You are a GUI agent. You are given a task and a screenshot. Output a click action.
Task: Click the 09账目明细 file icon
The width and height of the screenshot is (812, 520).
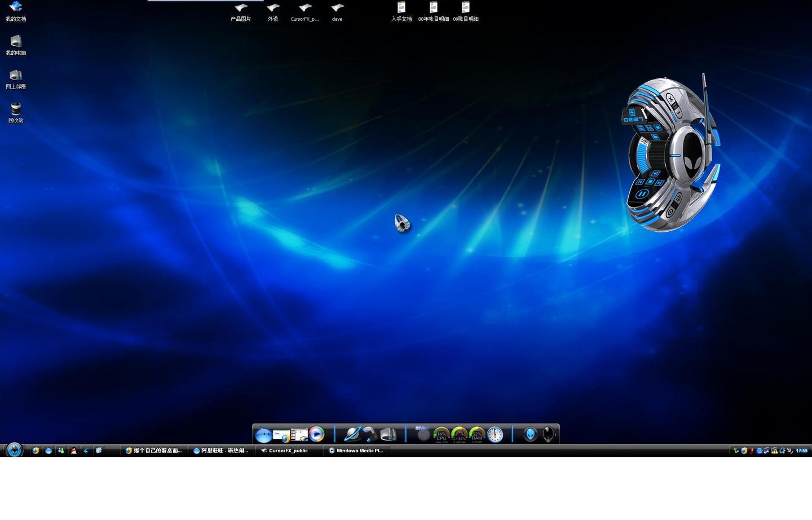[x=466, y=11]
